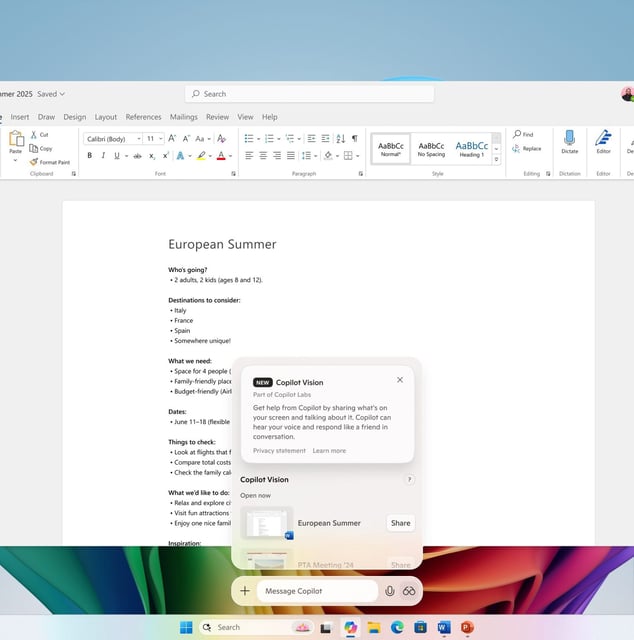The width and height of the screenshot is (634, 640).
Task: Open the Windows Start menu
Action: [x=186, y=627]
